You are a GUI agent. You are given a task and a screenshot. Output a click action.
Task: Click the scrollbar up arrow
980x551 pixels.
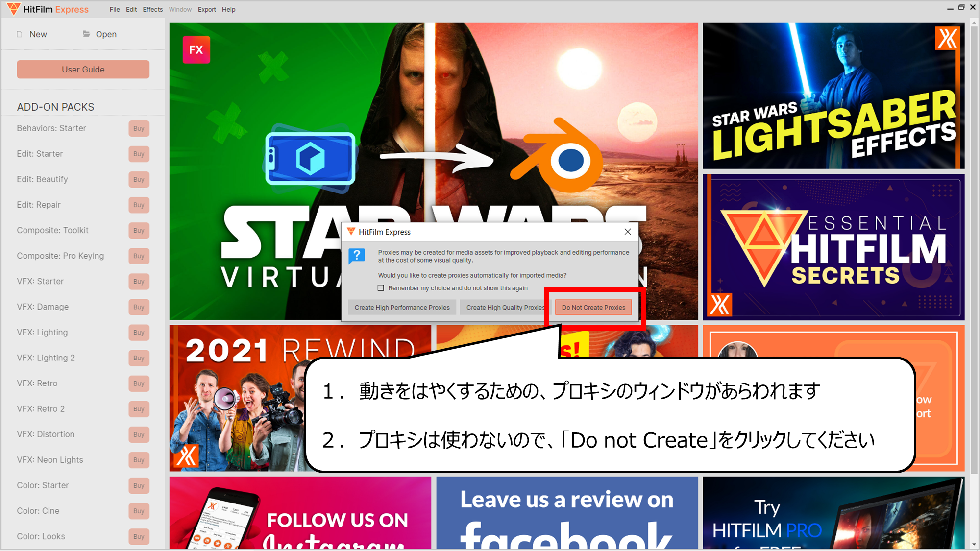coord(974,23)
